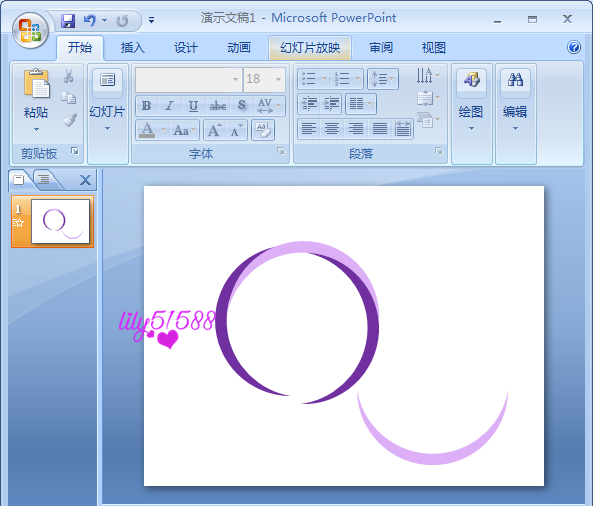Open Customize Quick Access Toolbar dropdown

tap(151, 20)
